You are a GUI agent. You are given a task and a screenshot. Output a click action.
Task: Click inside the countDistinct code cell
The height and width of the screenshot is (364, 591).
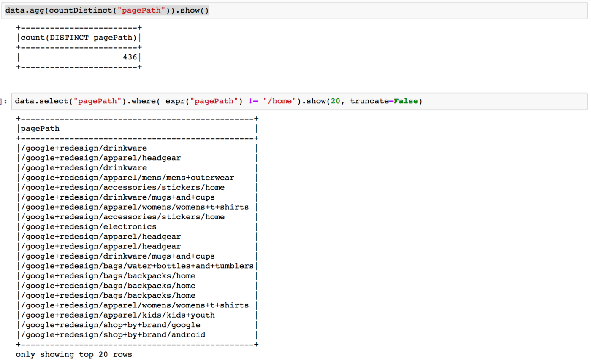(295, 10)
